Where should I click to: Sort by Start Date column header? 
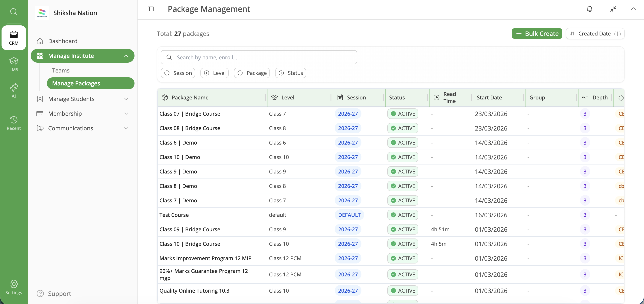coord(489,97)
